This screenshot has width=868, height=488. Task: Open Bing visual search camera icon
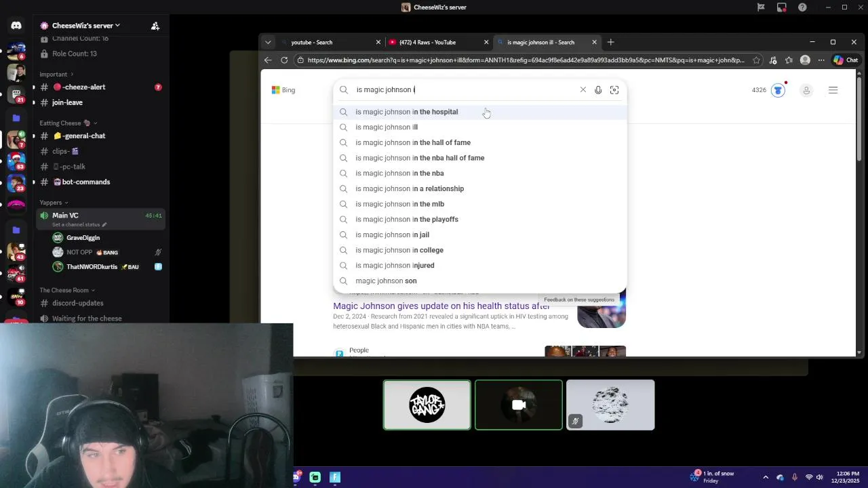point(614,89)
